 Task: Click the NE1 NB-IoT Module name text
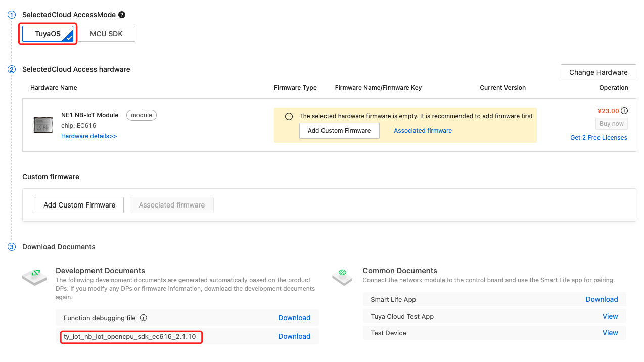tap(89, 115)
